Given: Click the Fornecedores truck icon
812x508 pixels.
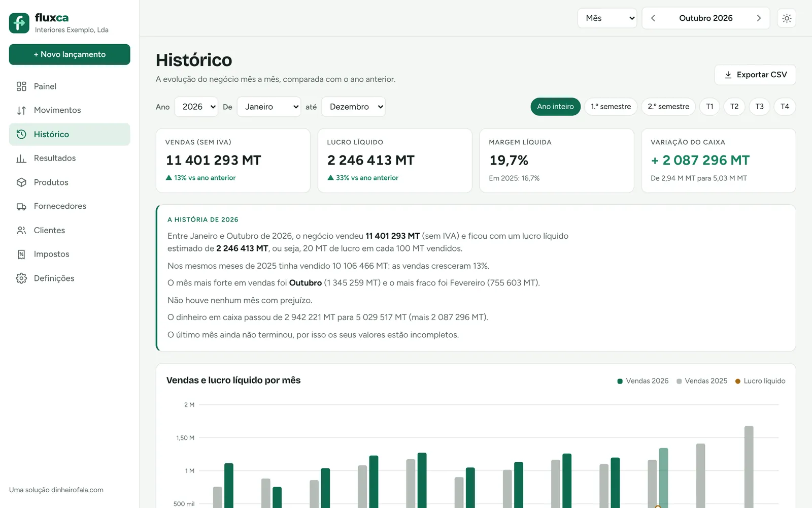Looking at the screenshot, I should 21,206.
